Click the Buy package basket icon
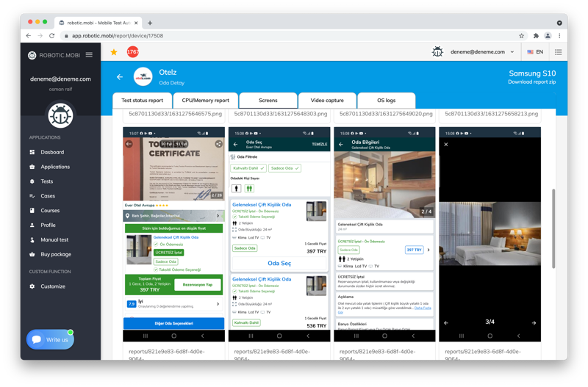588x387 pixels. (32, 254)
